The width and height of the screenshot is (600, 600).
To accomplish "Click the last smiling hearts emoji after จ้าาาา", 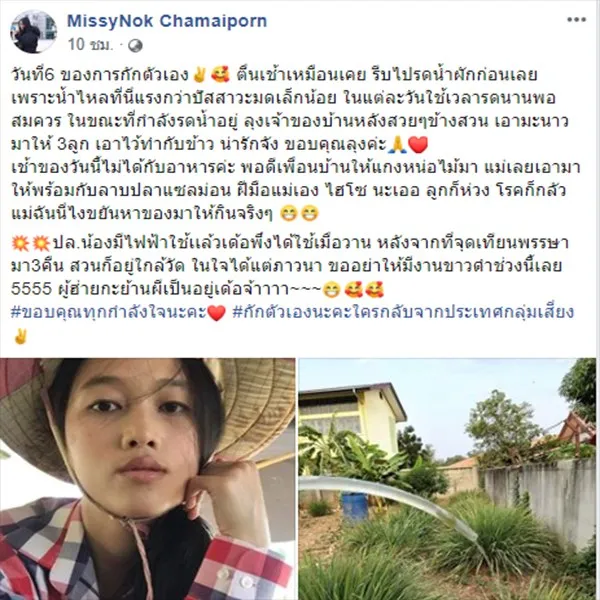I will pyautogui.click(x=374, y=290).
